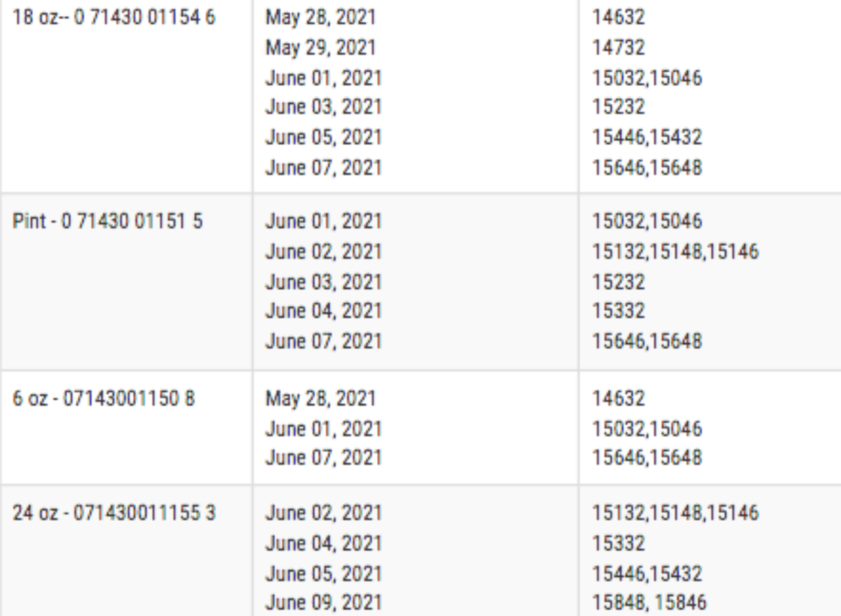The image size is (841, 616).
Task: Select lot code 14632 in the 18 oz row
Action: point(619,18)
